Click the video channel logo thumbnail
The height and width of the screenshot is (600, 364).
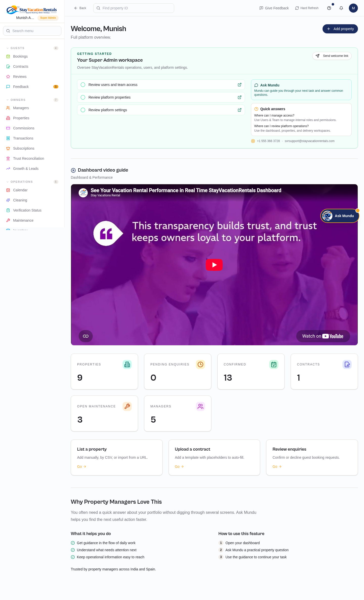(x=83, y=193)
